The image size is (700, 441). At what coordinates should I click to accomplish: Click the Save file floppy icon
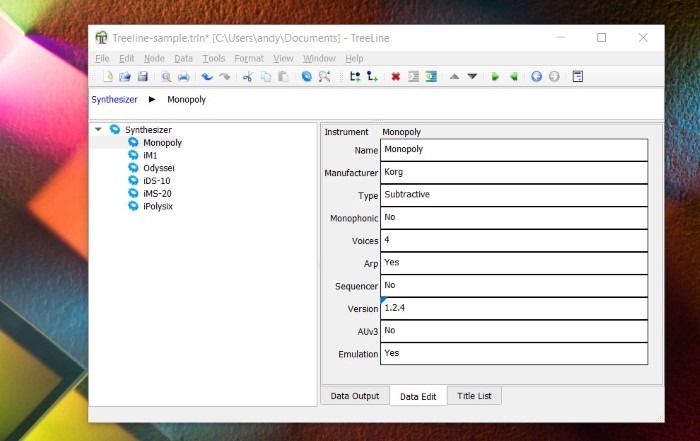pos(142,77)
